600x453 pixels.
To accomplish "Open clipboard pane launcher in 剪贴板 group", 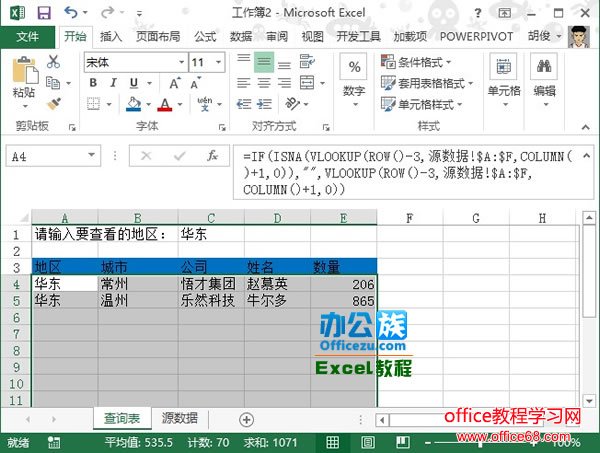I will [x=72, y=127].
